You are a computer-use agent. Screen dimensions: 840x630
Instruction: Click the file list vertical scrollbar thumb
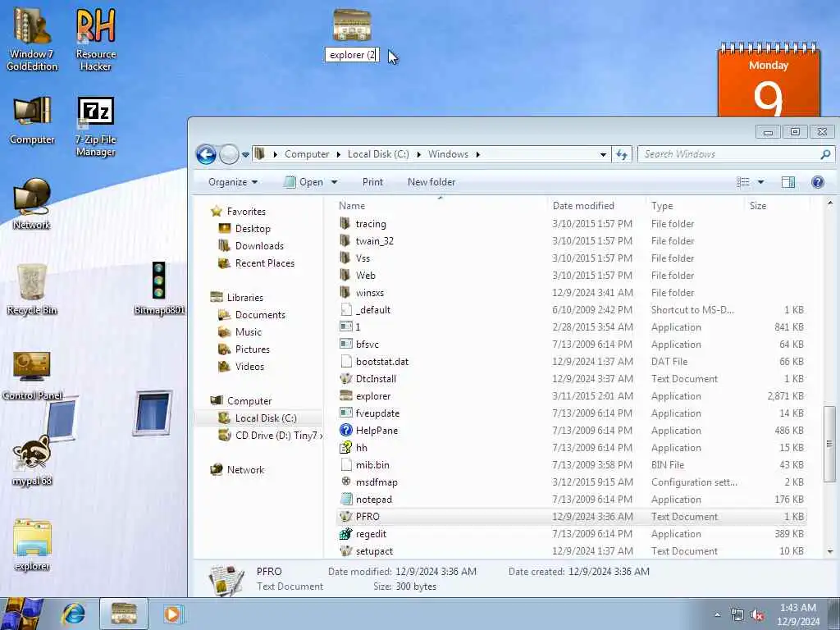tap(829, 444)
